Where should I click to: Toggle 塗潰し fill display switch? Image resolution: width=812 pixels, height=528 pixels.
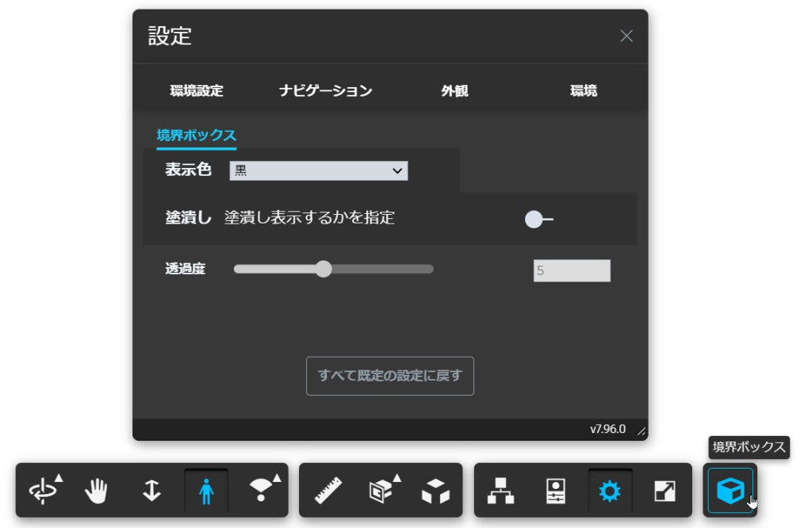tap(537, 220)
